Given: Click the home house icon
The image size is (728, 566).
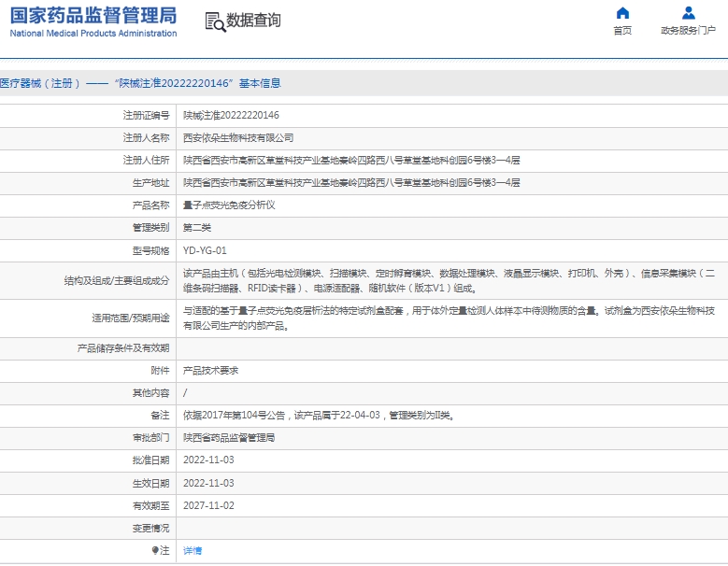Looking at the screenshot, I should [x=622, y=13].
